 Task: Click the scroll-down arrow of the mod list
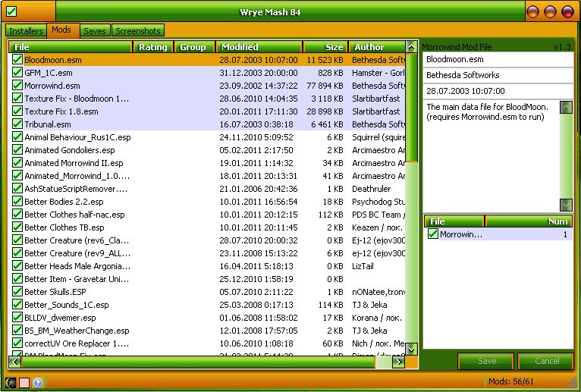click(x=411, y=349)
